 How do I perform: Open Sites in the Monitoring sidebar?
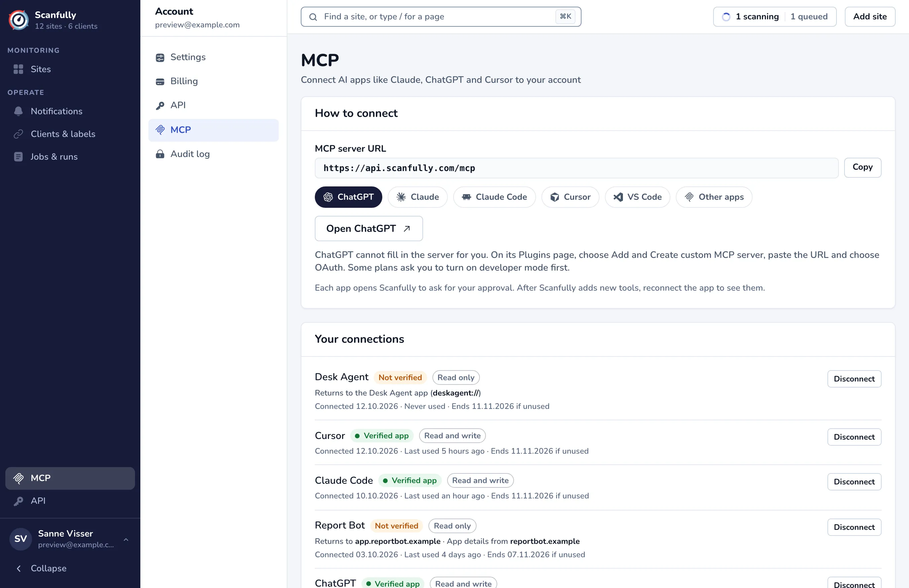pos(70,69)
